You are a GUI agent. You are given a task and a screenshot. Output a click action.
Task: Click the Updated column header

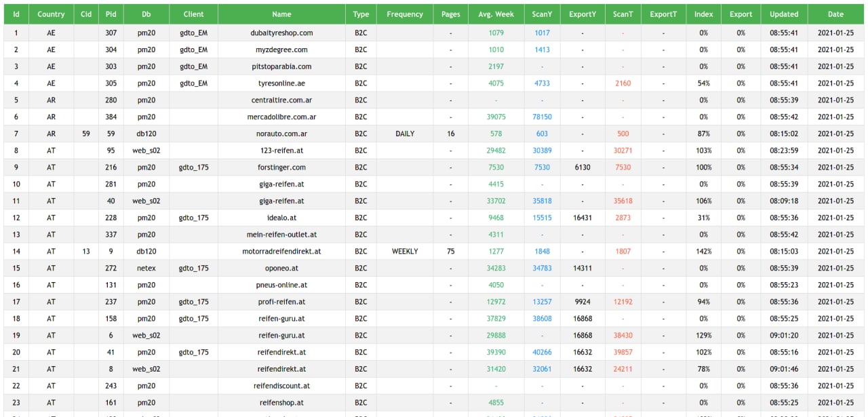click(784, 14)
